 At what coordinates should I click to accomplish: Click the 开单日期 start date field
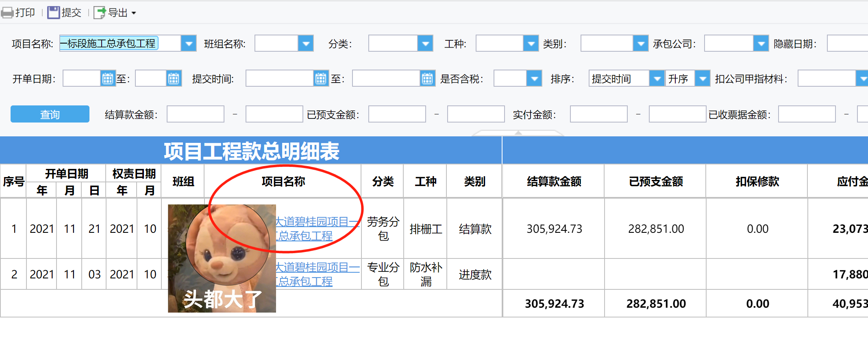pos(82,79)
